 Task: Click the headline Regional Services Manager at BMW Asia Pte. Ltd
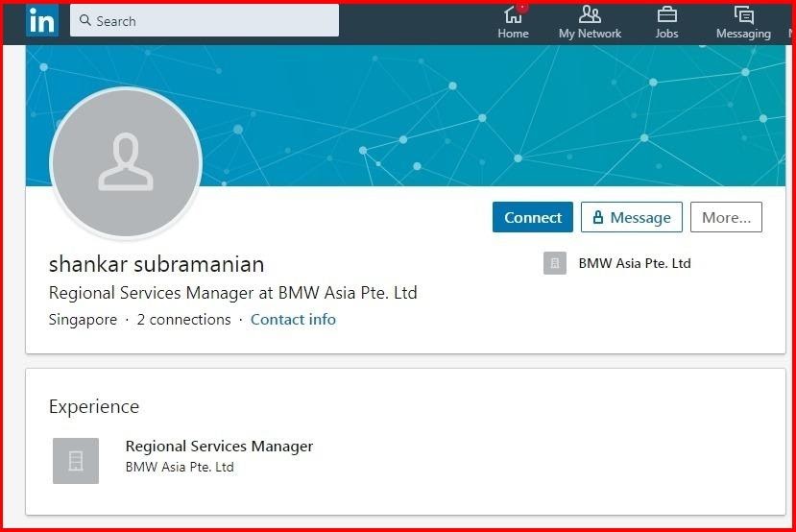tap(233, 293)
